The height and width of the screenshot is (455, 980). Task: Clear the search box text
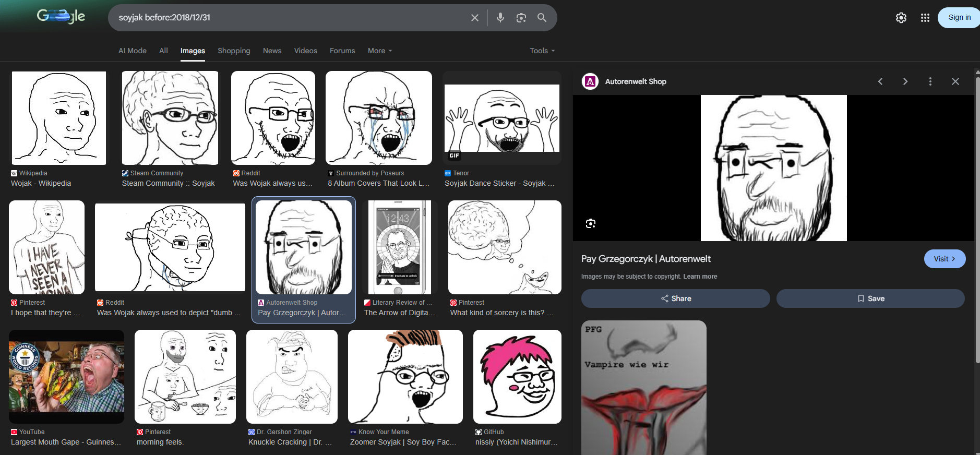[475, 18]
